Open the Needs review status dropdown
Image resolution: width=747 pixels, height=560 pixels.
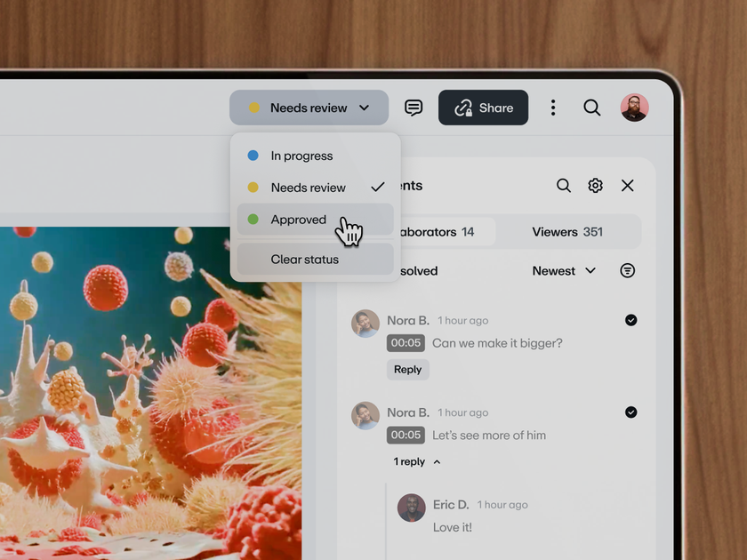tap(309, 107)
